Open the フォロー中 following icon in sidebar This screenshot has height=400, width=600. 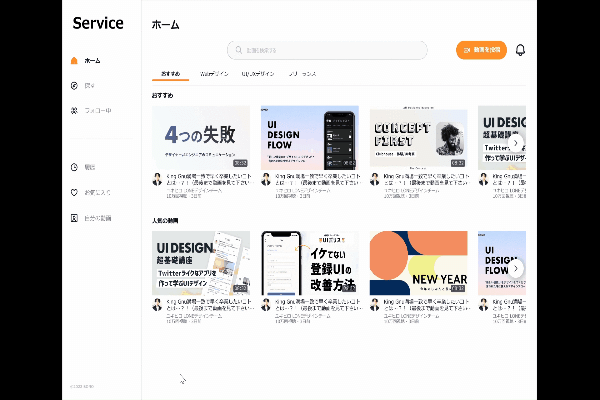(x=74, y=111)
